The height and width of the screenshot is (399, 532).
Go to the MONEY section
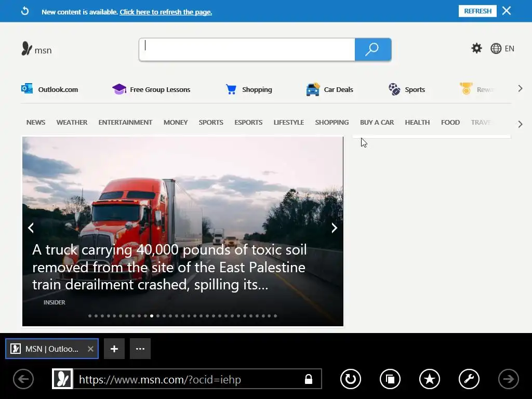pos(176,122)
